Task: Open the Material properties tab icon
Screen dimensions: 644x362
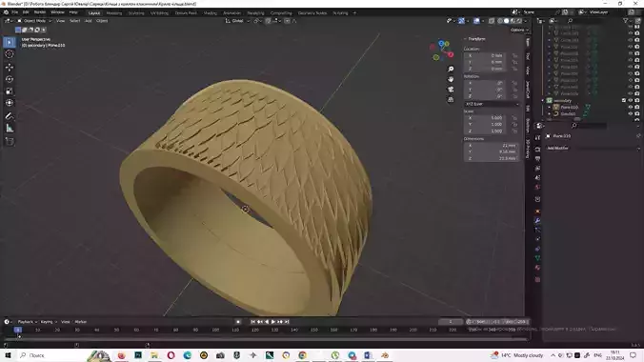Action: 537,268
